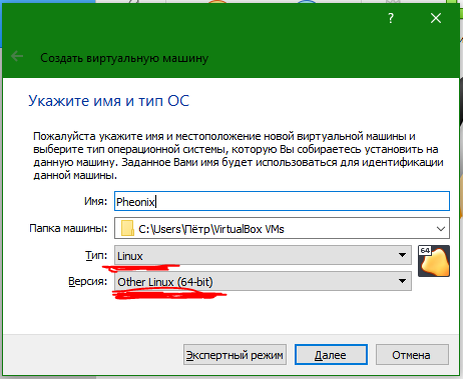Open the Версия dropdown Other Linux (64-bit)
The image size is (463, 379).
(263, 281)
